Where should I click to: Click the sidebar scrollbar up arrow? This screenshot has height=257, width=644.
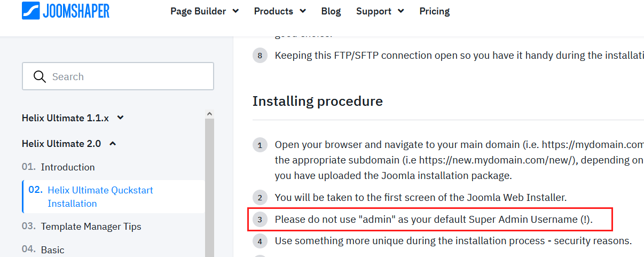tap(209, 114)
